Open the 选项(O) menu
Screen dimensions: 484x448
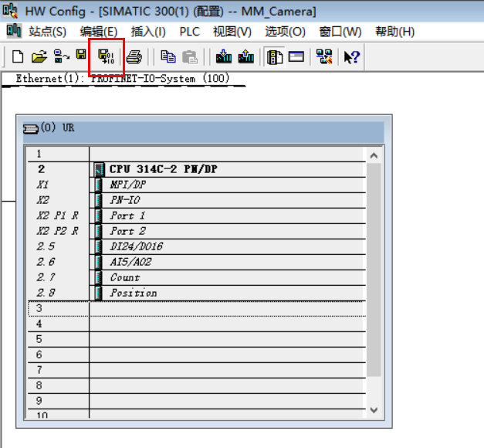285,32
